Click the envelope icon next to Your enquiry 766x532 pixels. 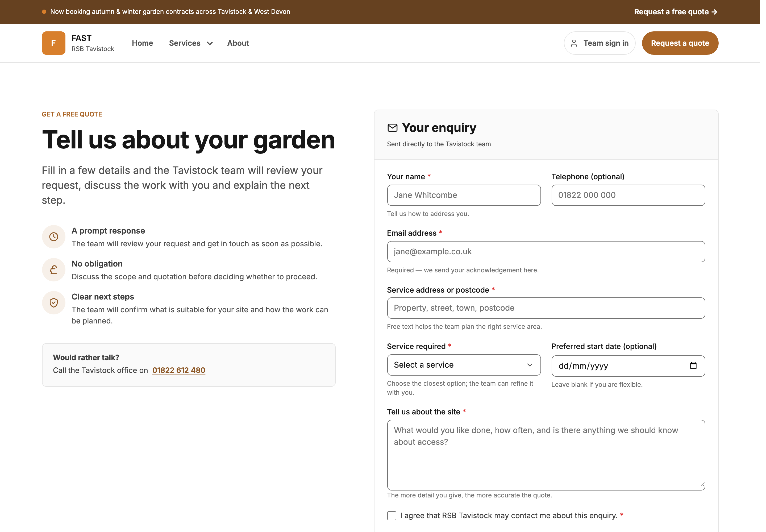click(x=392, y=128)
